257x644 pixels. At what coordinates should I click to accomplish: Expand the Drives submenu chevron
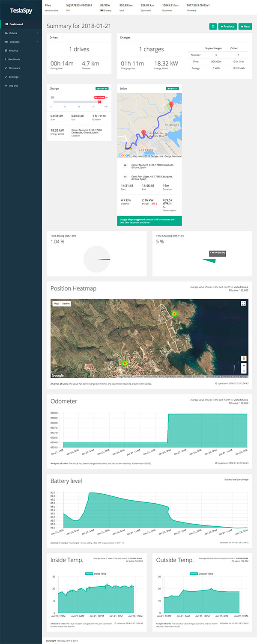38,33
